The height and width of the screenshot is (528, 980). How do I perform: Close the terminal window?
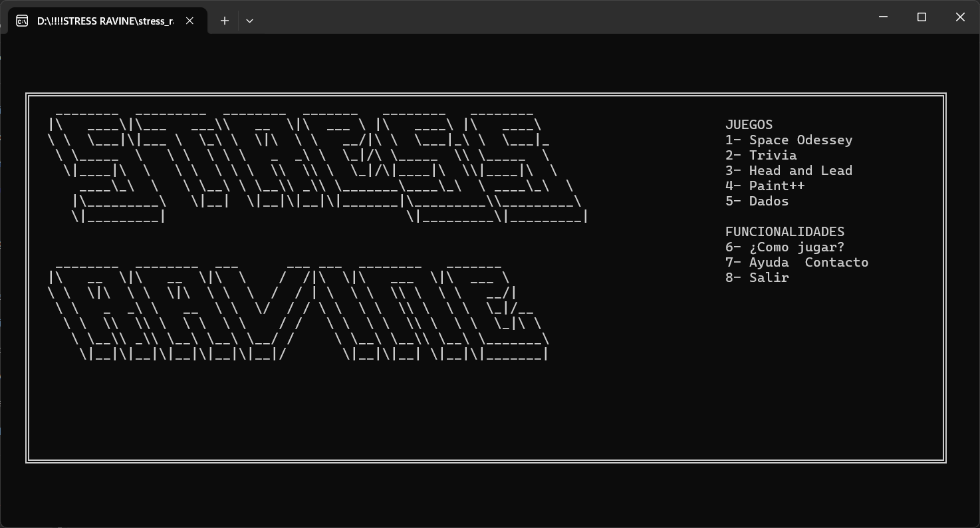click(960, 17)
